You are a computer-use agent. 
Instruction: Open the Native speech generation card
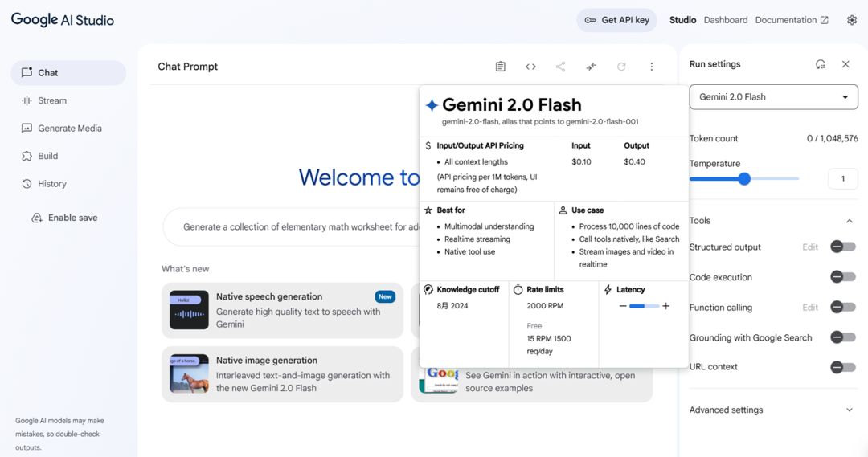pyautogui.click(x=282, y=310)
